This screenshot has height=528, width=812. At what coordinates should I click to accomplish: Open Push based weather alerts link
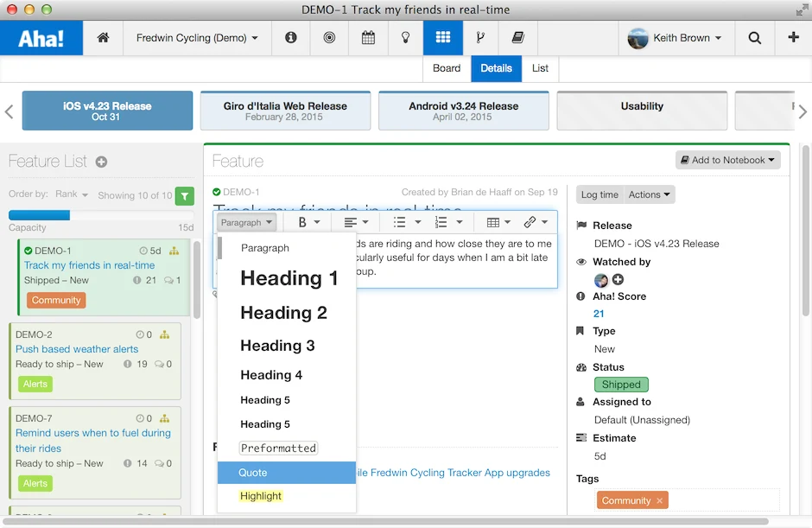[x=77, y=349]
